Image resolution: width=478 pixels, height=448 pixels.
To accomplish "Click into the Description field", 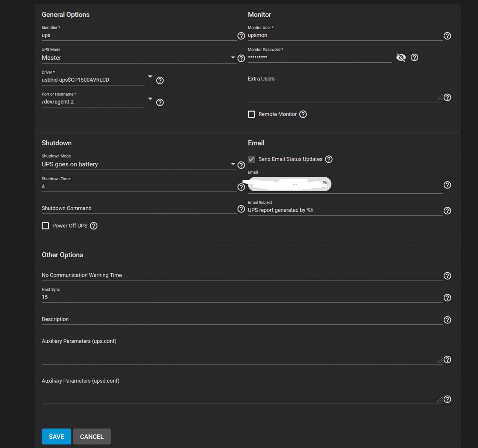I will 242,319.
